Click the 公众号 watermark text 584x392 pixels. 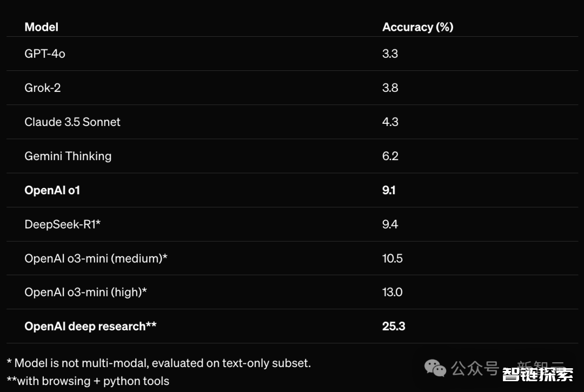pyautogui.click(x=475, y=369)
